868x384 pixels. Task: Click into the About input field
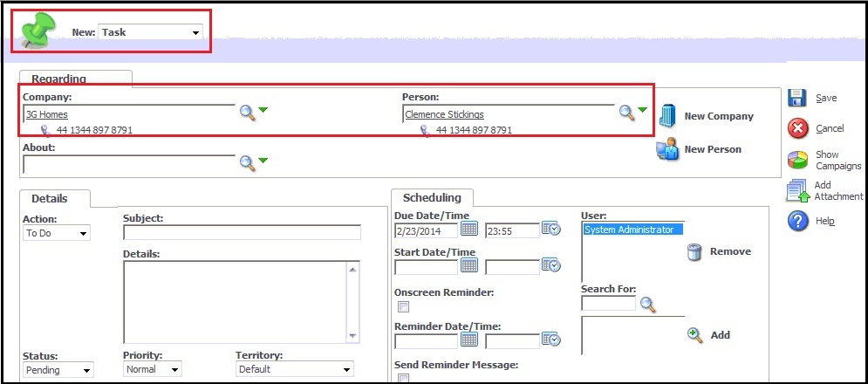[x=129, y=164]
